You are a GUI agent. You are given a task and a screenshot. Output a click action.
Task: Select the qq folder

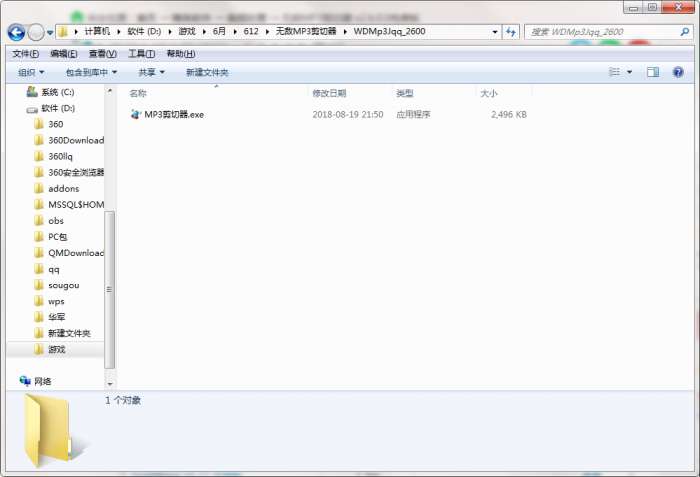tap(47, 269)
